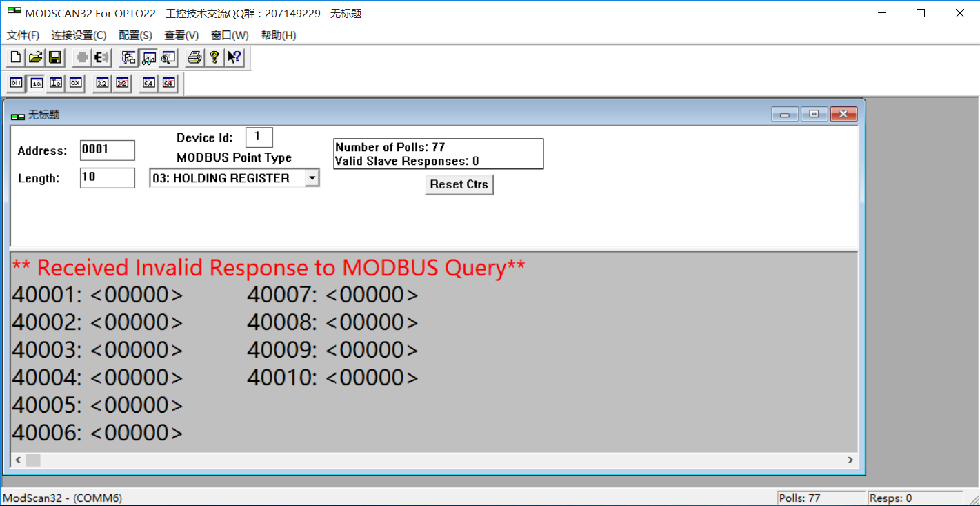Image resolution: width=980 pixels, height=506 pixels.
Task: Click the Print icon in toolbar
Action: coord(194,58)
